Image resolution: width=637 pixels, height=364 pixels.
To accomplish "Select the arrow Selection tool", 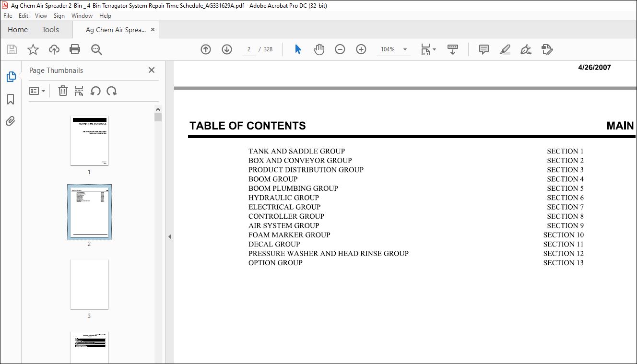I will tap(298, 49).
